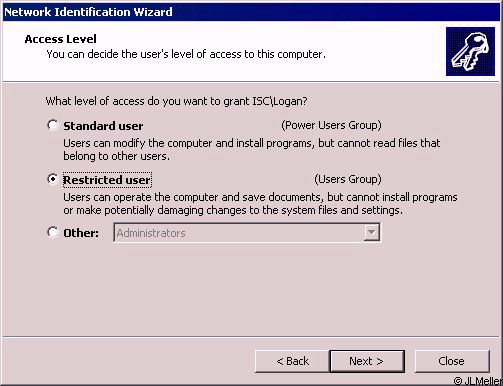
Task: Go to the next wizard page
Action: (367, 361)
